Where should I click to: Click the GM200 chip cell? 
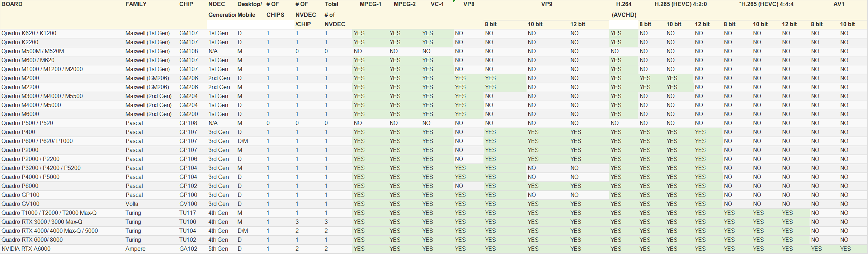[x=189, y=114]
